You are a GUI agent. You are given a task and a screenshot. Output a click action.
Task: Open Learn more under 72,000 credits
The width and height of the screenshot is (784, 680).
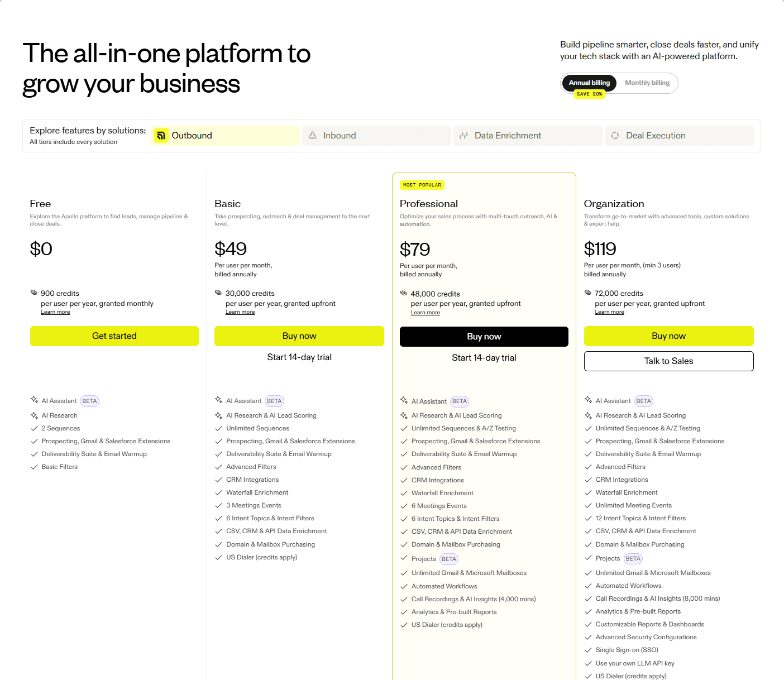609,312
